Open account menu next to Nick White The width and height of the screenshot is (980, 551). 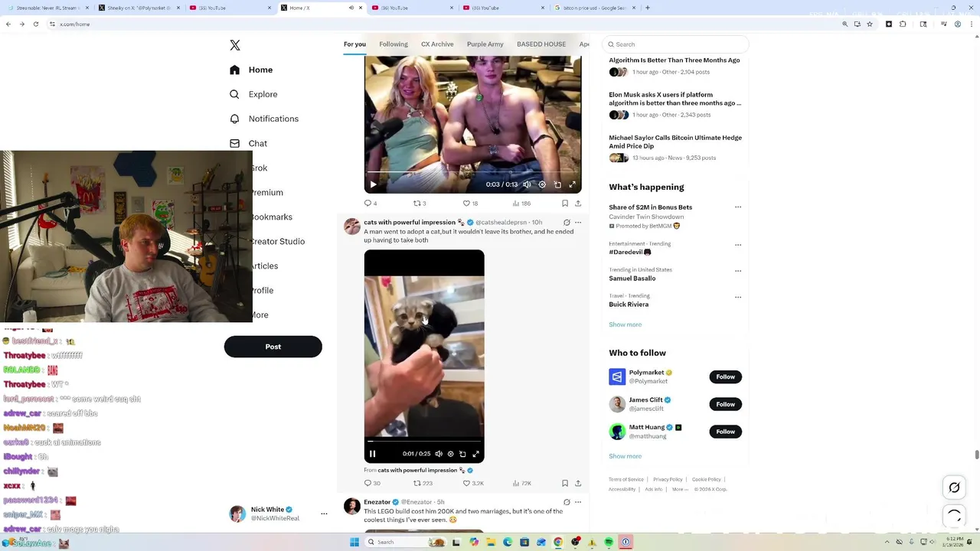pos(324,514)
